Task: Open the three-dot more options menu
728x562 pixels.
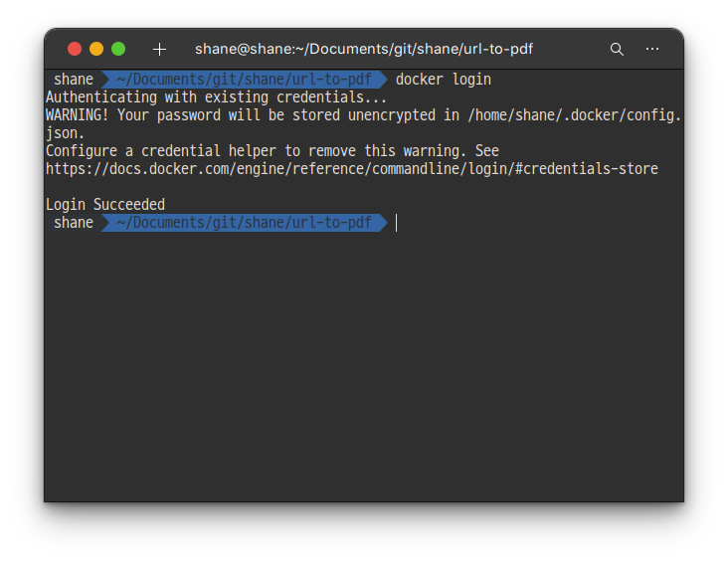Action: coord(652,49)
